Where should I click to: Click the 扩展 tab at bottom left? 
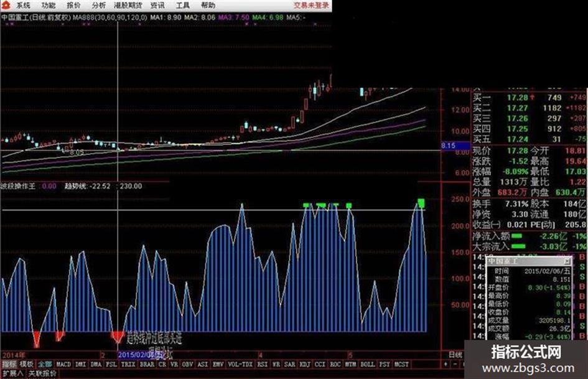tap(12, 374)
